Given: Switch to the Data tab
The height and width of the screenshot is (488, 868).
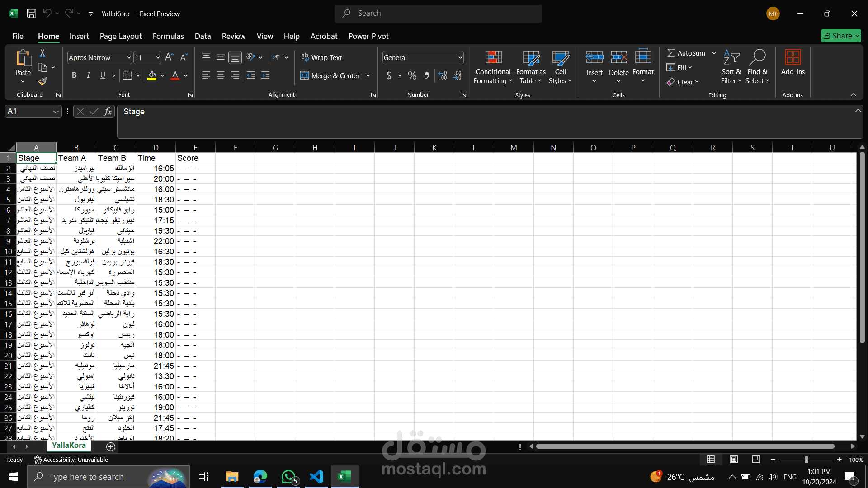Looking at the screenshot, I should click(203, 36).
